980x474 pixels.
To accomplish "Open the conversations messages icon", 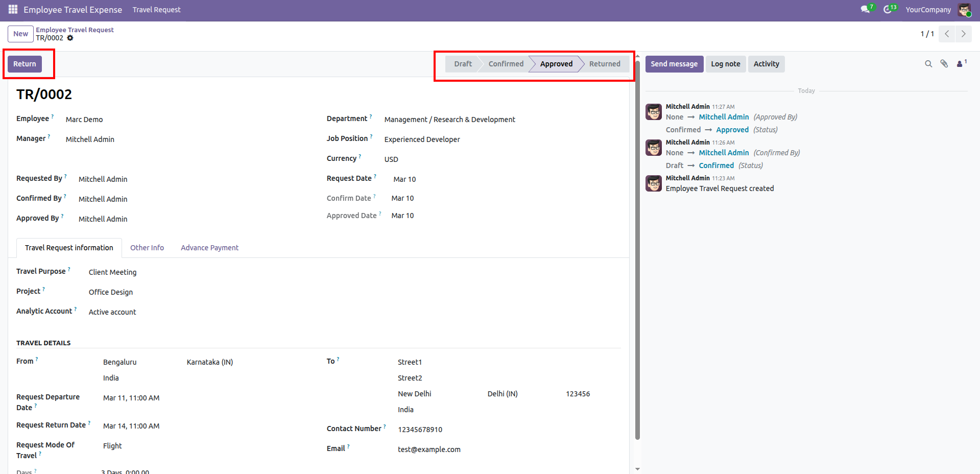I will point(865,10).
